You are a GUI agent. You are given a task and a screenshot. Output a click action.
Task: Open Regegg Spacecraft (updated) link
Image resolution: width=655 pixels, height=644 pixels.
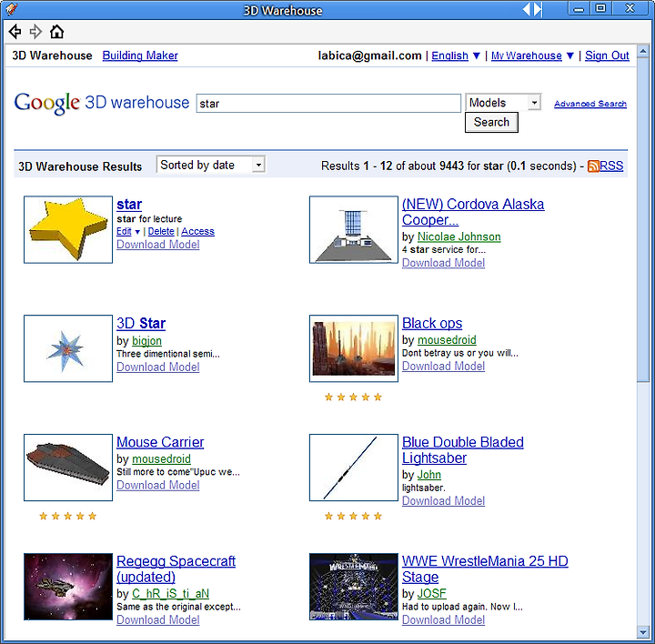(176, 569)
